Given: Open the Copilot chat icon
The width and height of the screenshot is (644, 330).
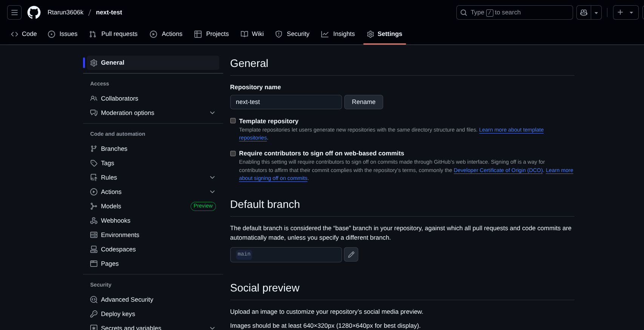Looking at the screenshot, I should pyautogui.click(x=584, y=12).
